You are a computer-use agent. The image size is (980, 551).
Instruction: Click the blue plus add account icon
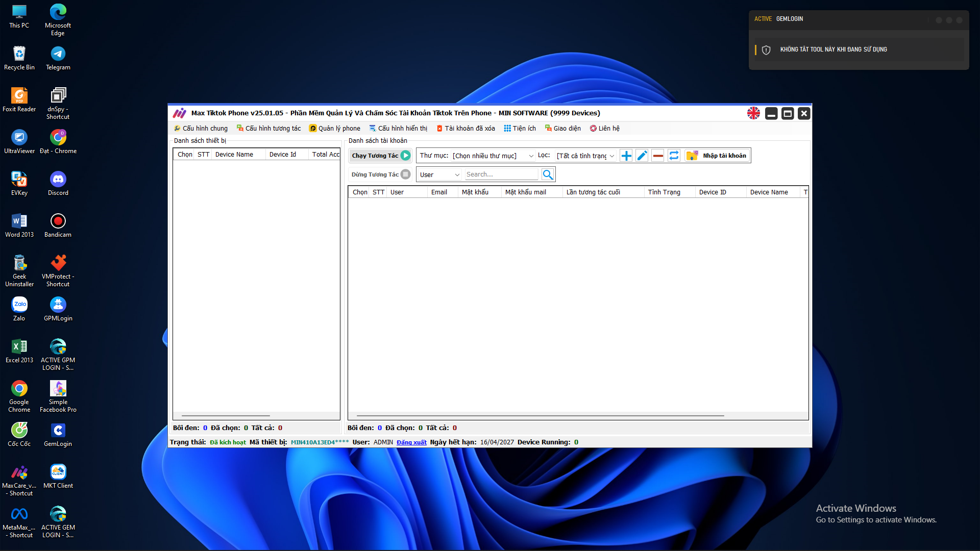click(626, 156)
